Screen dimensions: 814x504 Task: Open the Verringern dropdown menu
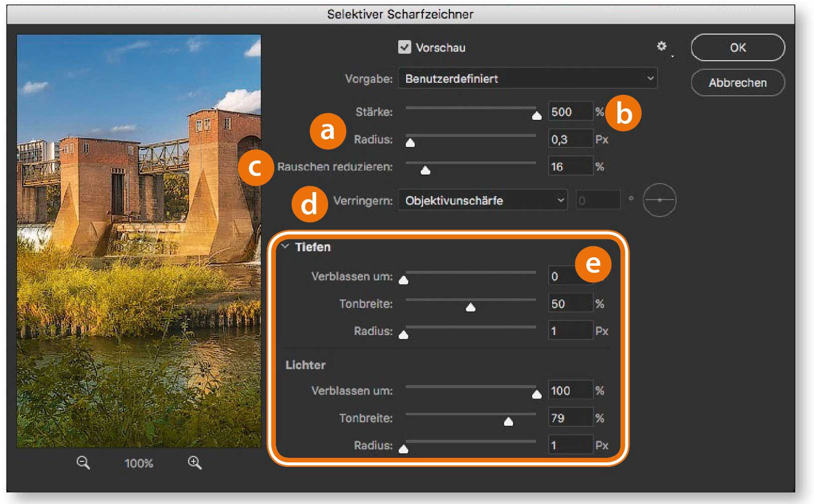click(x=483, y=201)
